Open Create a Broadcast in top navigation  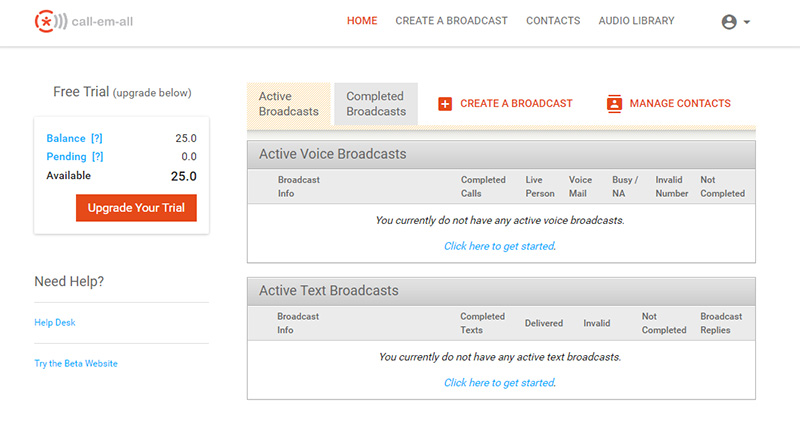[x=452, y=21]
